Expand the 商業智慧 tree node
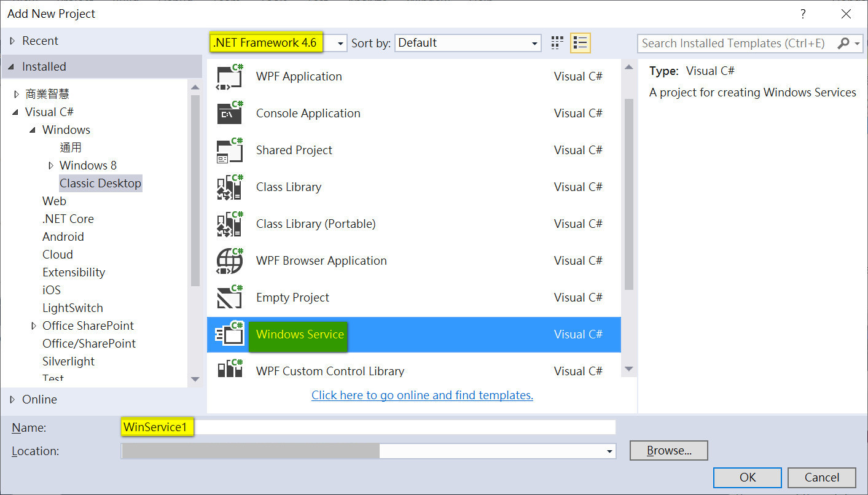 [17, 95]
